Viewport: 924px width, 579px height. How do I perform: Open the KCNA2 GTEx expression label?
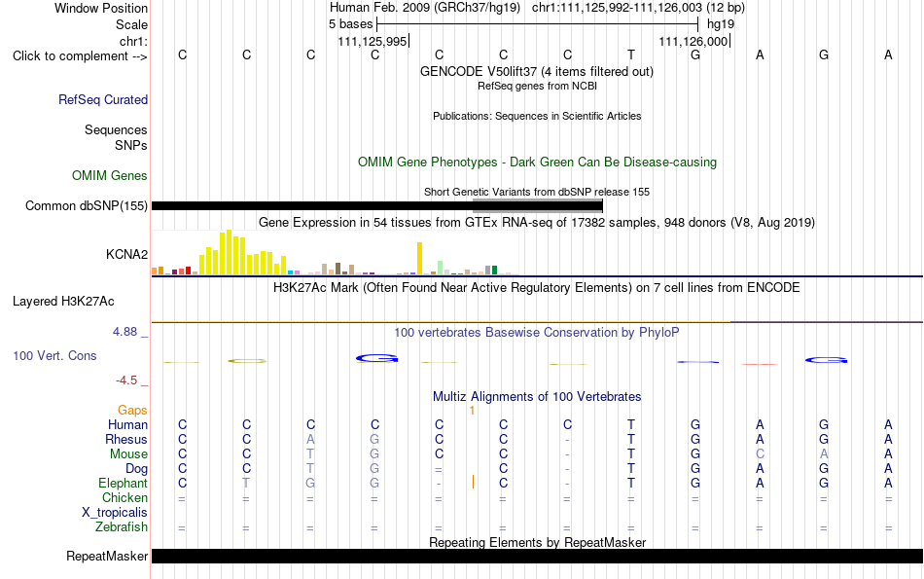pos(126,254)
